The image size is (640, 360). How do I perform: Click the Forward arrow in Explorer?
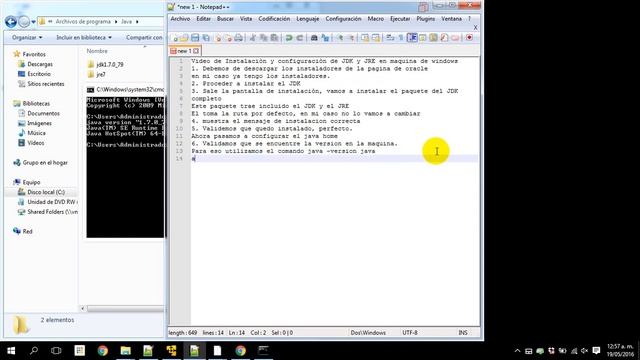[x=24, y=22]
